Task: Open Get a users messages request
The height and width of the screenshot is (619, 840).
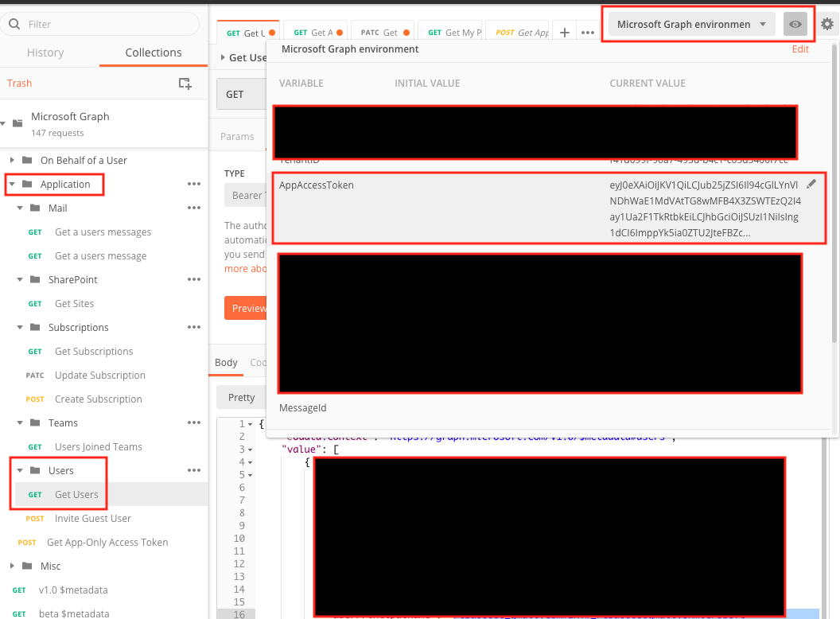Action: 103,232
